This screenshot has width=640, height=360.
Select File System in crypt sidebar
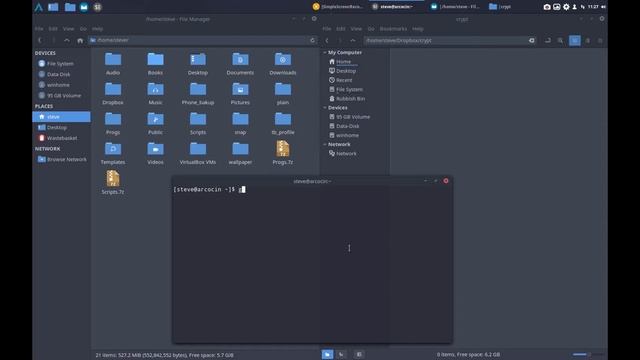pos(349,89)
